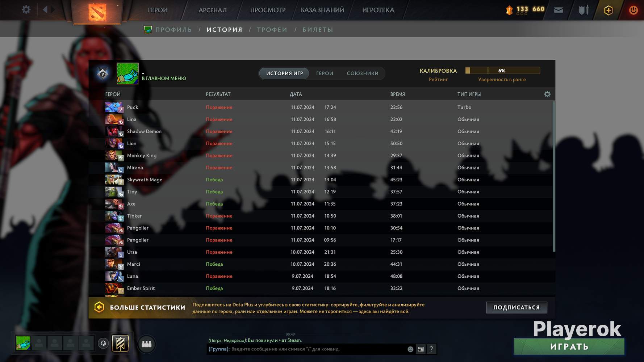Open the guild banner icon
Viewport: 644px width, 362px height.
point(120,343)
